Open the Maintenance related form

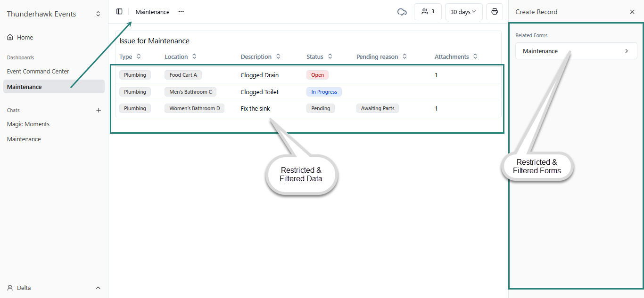point(576,51)
